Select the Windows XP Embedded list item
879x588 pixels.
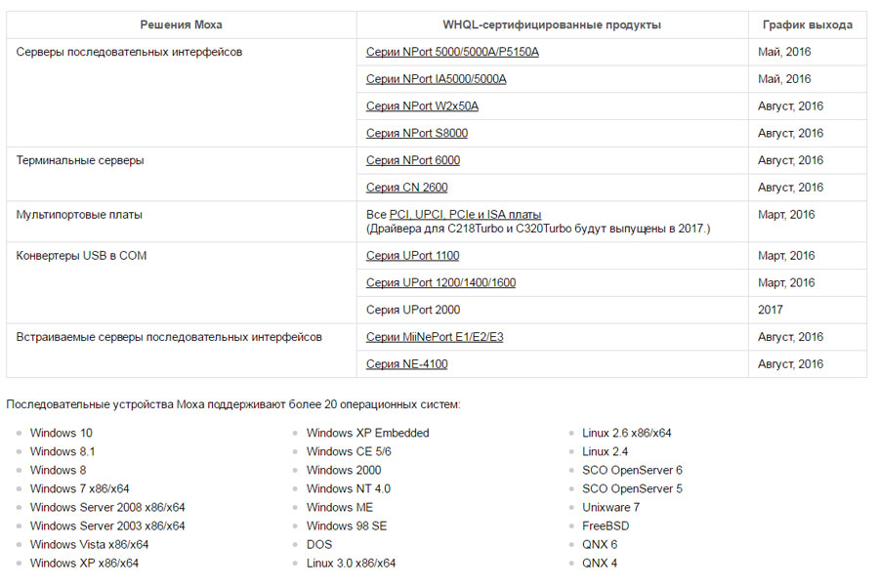[x=368, y=433]
